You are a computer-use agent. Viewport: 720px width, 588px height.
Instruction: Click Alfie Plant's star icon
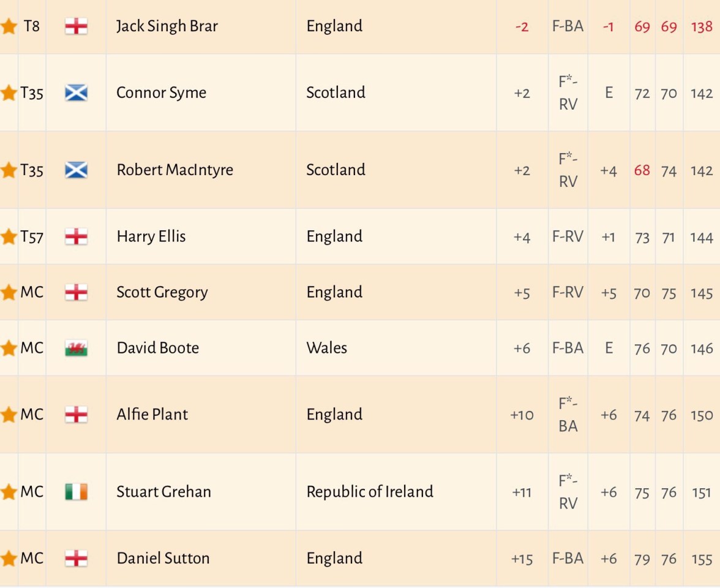click(x=9, y=415)
